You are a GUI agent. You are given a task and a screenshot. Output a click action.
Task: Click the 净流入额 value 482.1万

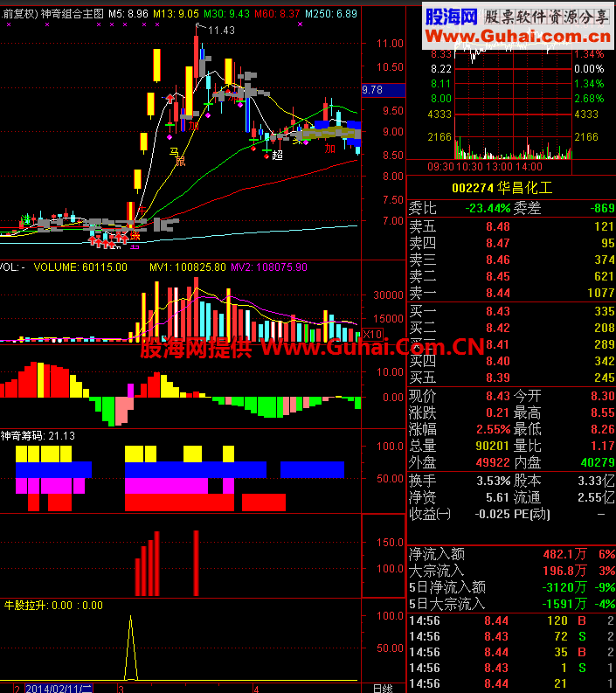click(x=564, y=554)
